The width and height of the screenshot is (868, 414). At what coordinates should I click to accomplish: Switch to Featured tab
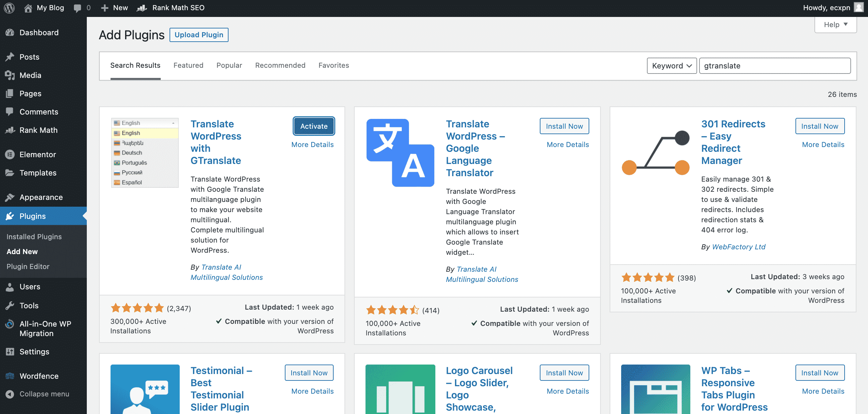189,65
